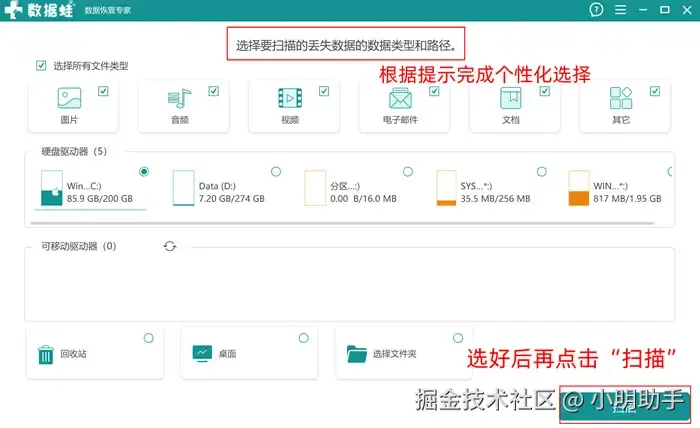Select the 16.0 MB partition radio button
Viewport: 700px width, 428px height.
408,171
